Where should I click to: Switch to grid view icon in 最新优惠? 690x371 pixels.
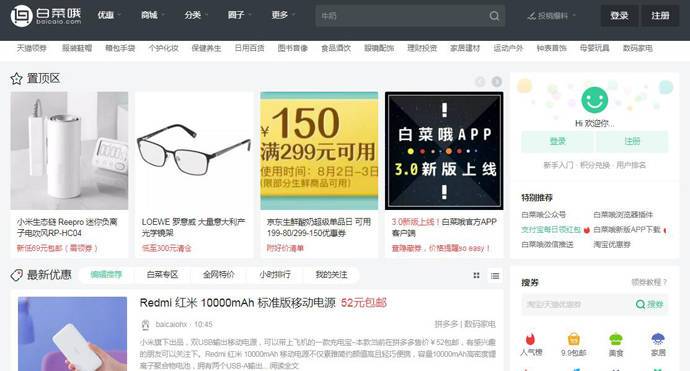coord(477,275)
